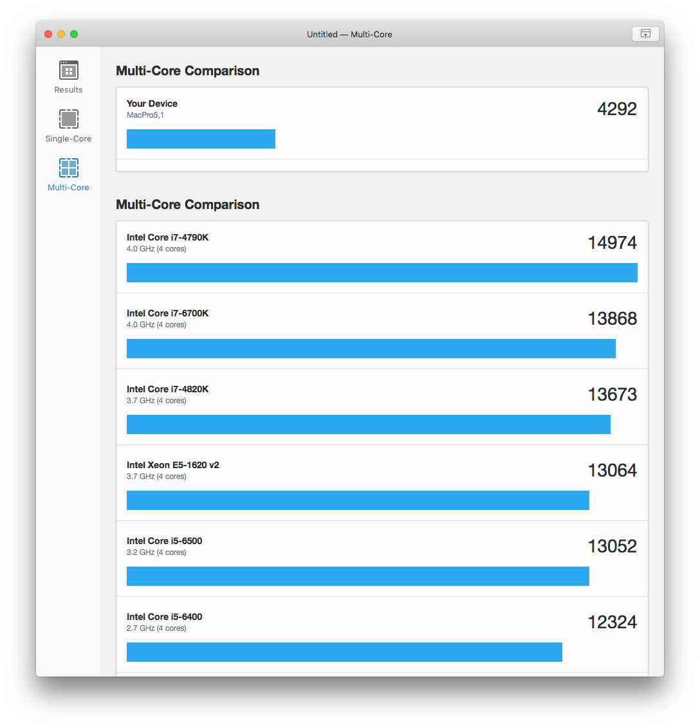
Task: Click the share/upload toolbar button
Action: pyautogui.click(x=645, y=34)
